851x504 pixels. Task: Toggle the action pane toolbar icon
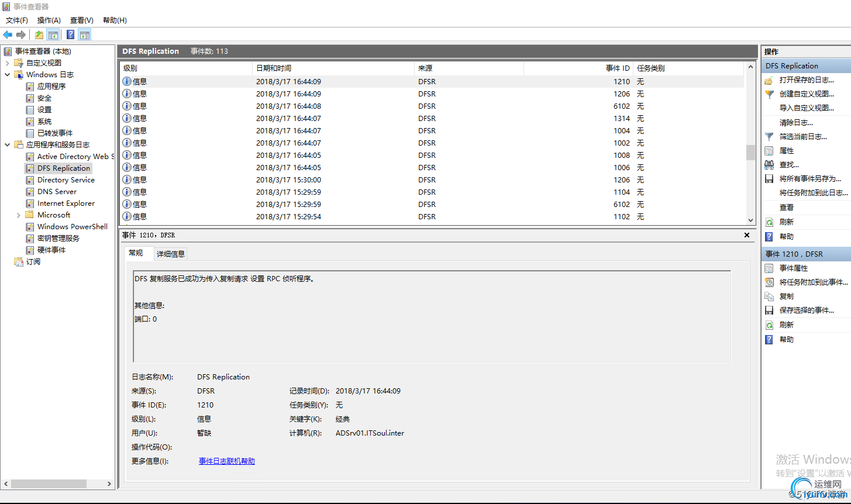[85, 34]
